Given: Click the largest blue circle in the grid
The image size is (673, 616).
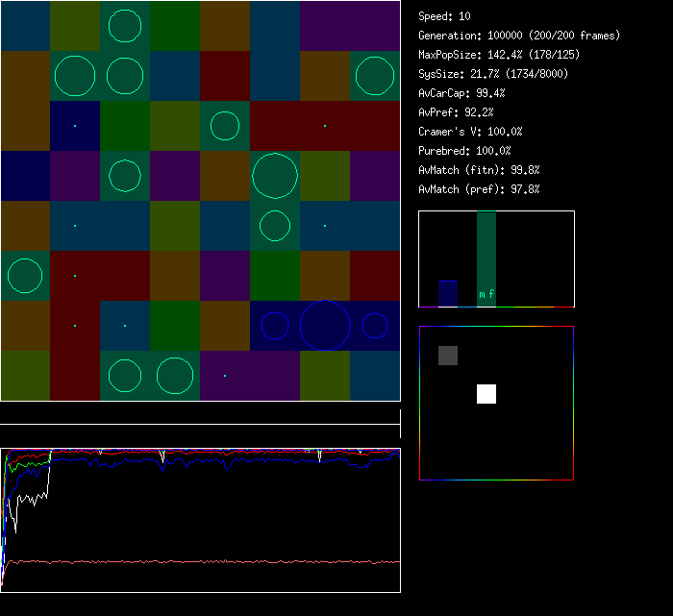Looking at the screenshot, I should pyautogui.click(x=325, y=326).
